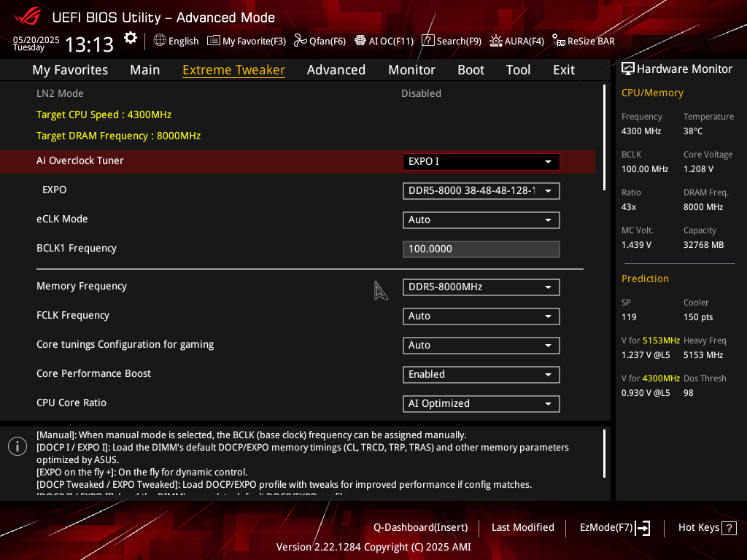Image resolution: width=747 pixels, height=560 pixels.
Task: Click the AI OC(F11) label
Action: pos(391,41)
